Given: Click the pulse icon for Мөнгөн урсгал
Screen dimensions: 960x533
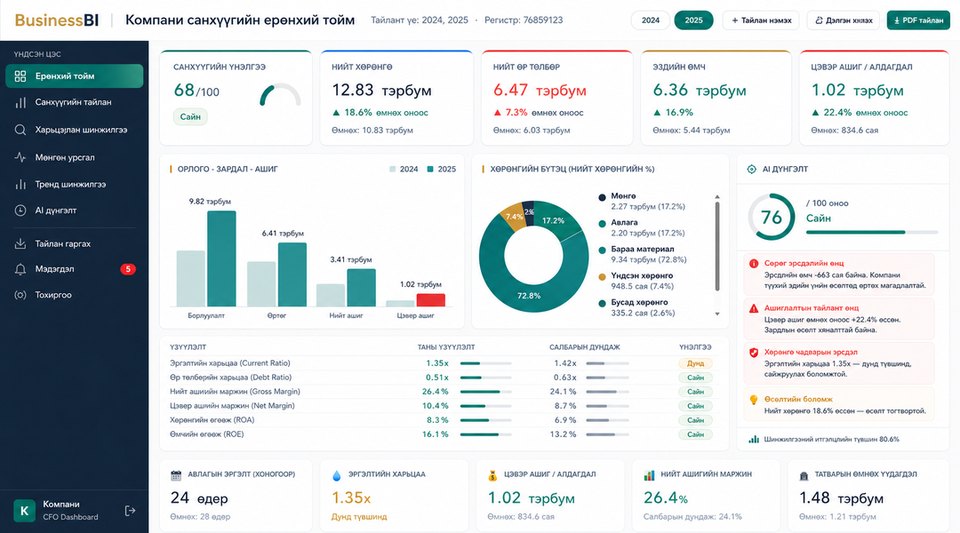Looking at the screenshot, I should 20,157.
